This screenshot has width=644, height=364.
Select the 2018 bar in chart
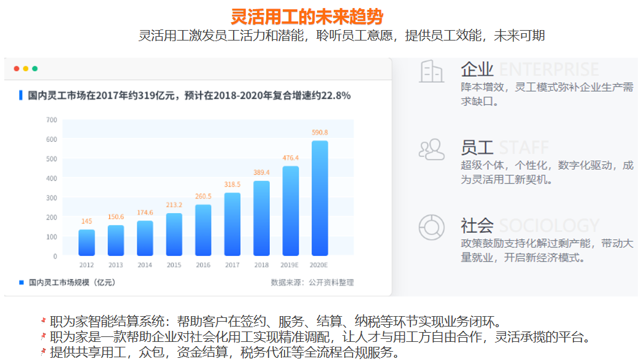(262, 218)
